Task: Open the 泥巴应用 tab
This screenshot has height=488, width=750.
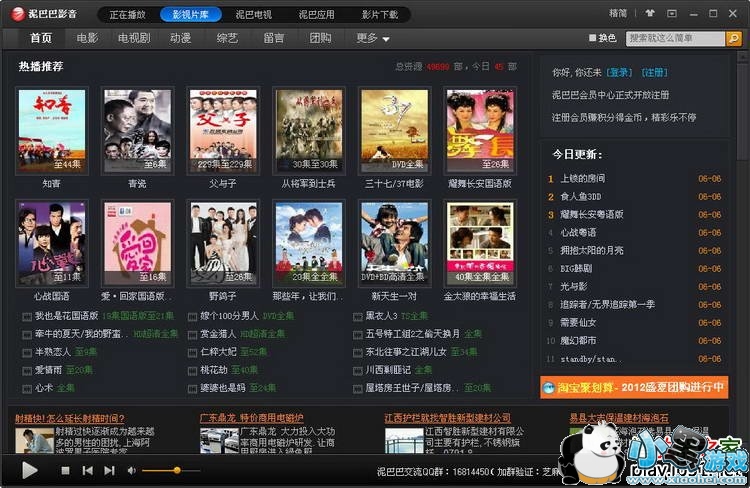Action: tap(316, 15)
